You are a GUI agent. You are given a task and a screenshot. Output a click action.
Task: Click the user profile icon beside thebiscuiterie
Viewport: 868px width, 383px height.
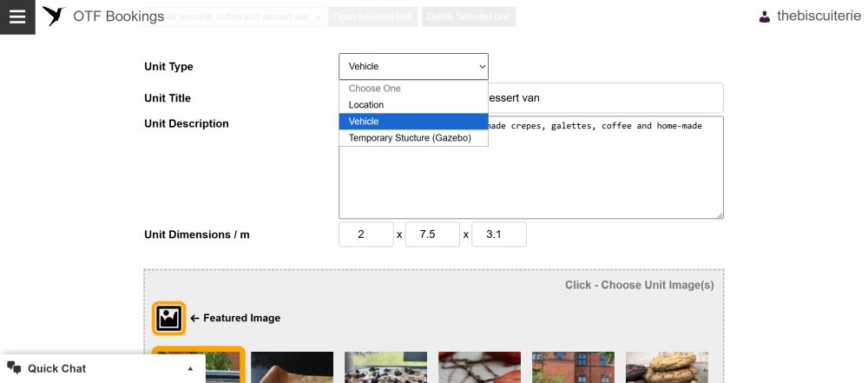[765, 17]
